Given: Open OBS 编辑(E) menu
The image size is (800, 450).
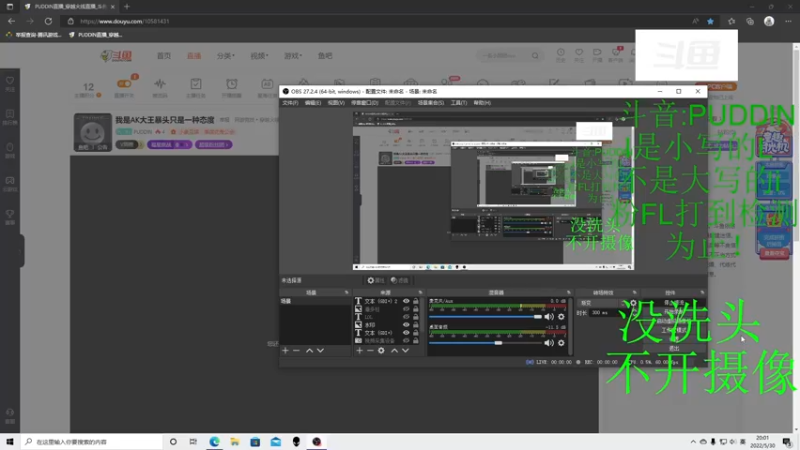Looking at the screenshot, I should [313, 103].
